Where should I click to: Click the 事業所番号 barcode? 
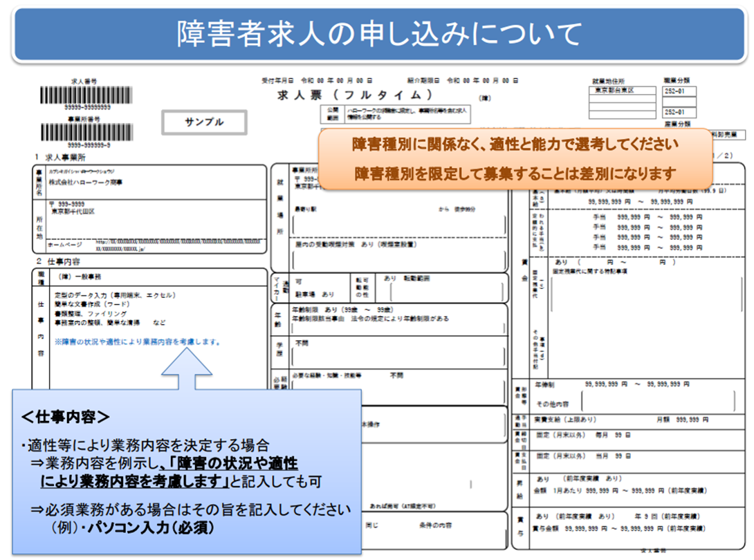(x=86, y=132)
